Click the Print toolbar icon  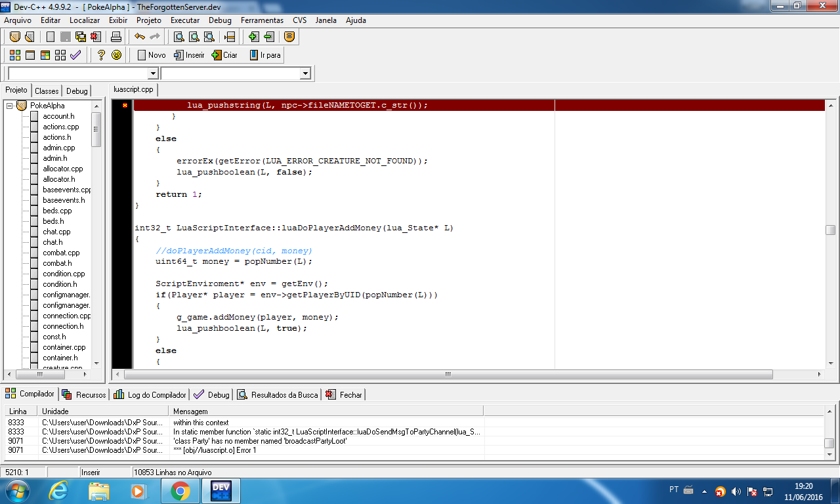pyautogui.click(x=115, y=37)
